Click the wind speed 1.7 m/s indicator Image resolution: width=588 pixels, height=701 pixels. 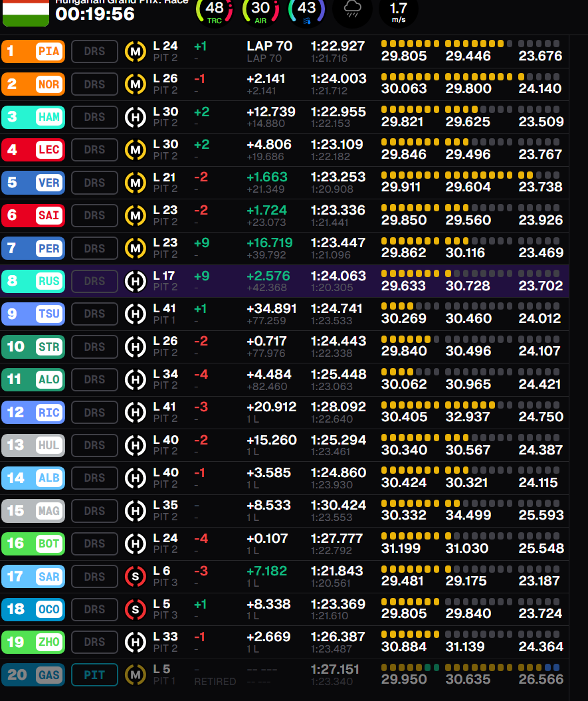point(399,11)
